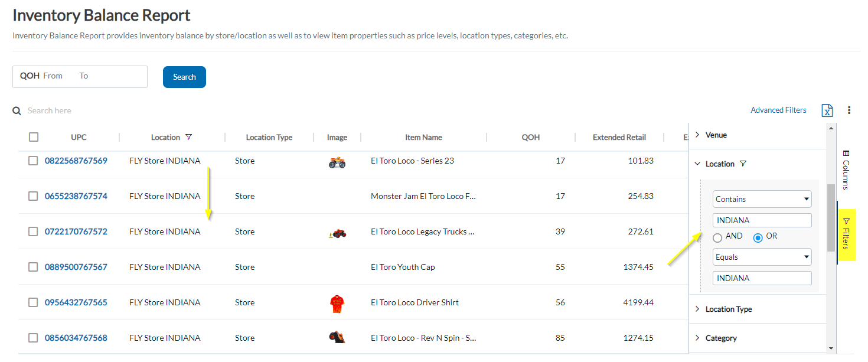Click the search magnifier icon
Screen dimensions: 868x362
click(x=16, y=110)
